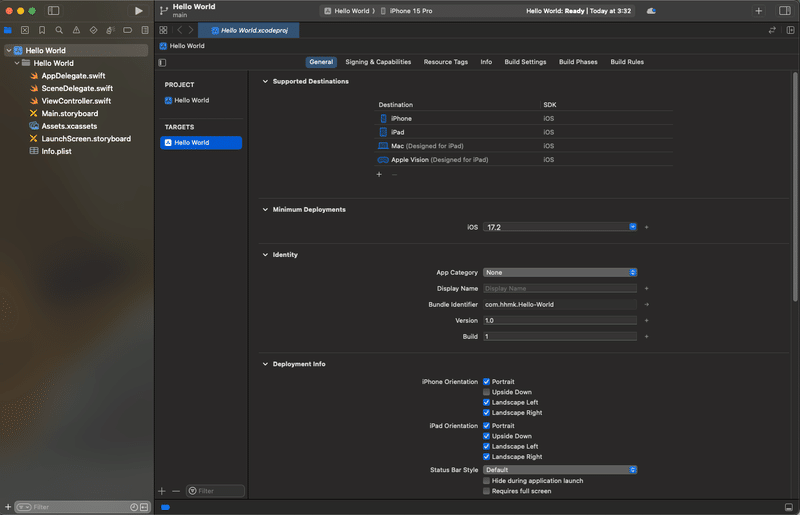Select the Mac (Designed for iPad) destination row

click(523, 146)
